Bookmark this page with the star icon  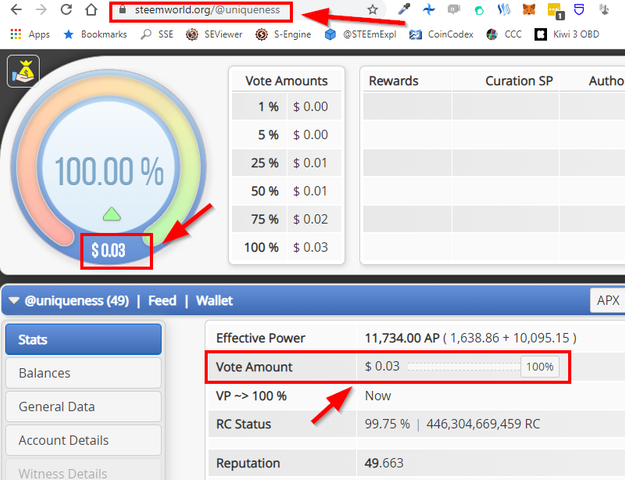pyautogui.click(x=372, y=10)
